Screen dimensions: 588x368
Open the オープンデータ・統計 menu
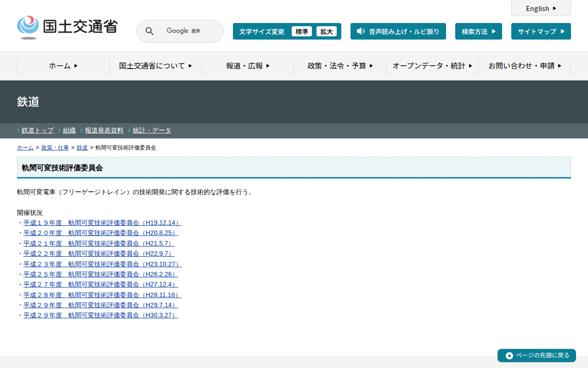coord(432,66)
